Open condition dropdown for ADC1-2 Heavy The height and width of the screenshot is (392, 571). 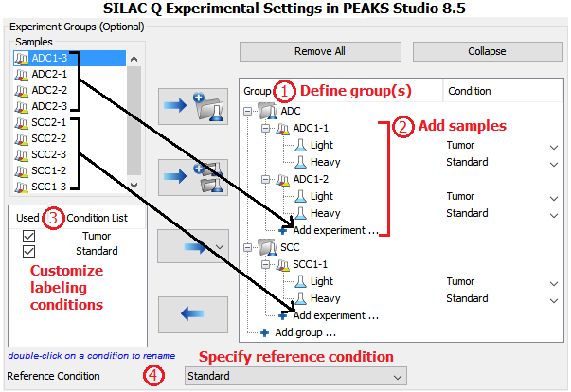point(554,216)
